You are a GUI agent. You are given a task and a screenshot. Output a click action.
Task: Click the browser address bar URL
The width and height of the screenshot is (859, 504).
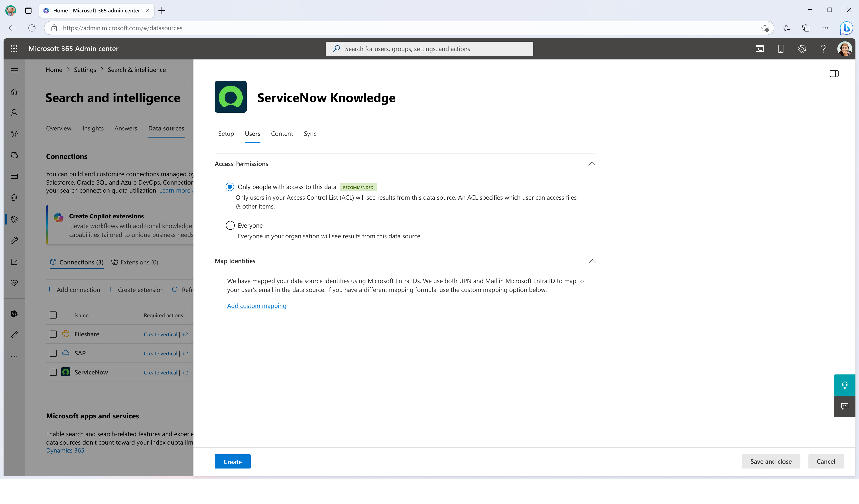pos(123,28)
